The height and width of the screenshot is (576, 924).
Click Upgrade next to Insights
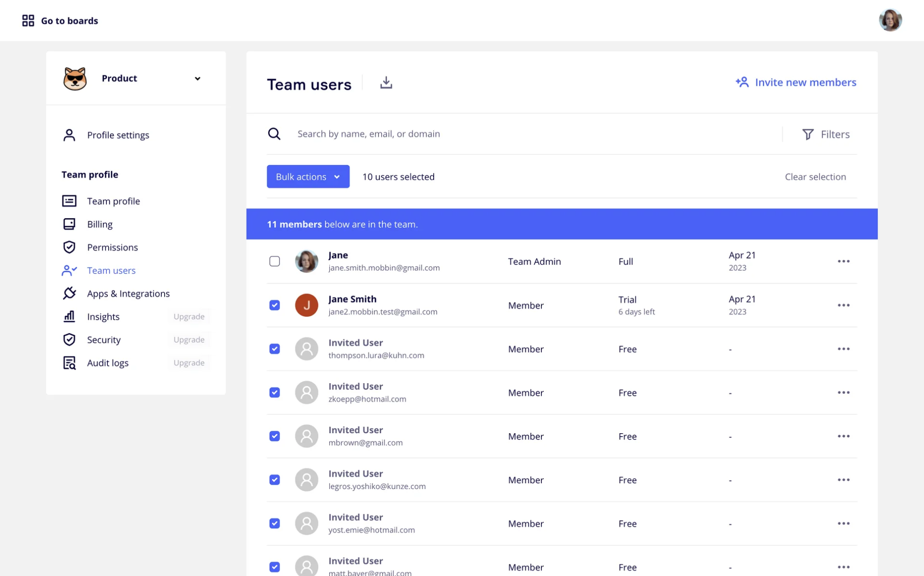point(189,317)
